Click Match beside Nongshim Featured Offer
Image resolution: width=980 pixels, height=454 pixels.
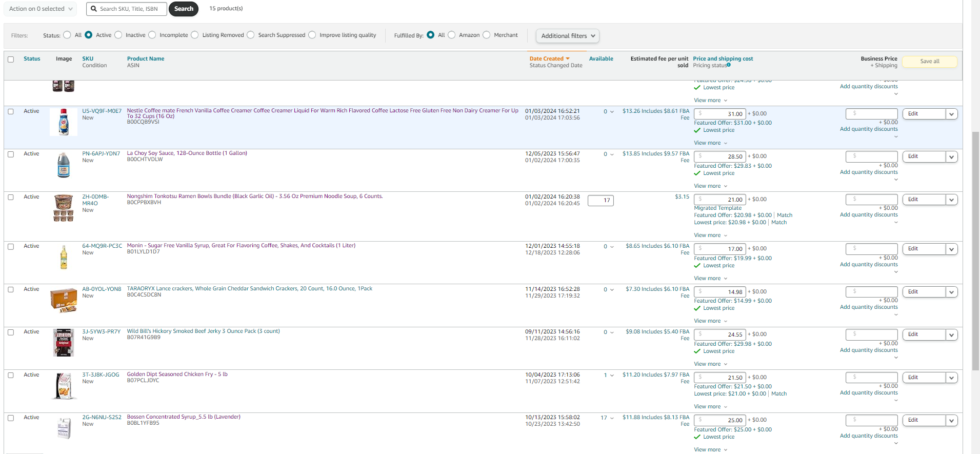click(785, 215)
